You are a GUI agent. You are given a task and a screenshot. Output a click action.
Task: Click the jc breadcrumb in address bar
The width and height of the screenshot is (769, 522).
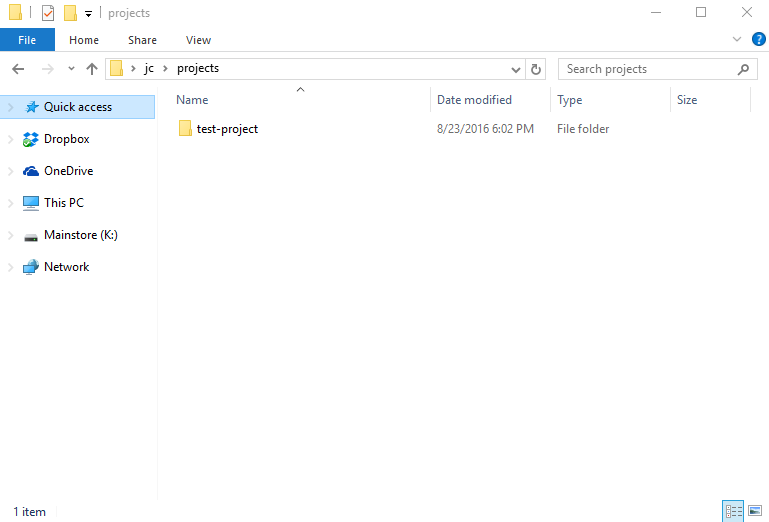coord(149,69)
